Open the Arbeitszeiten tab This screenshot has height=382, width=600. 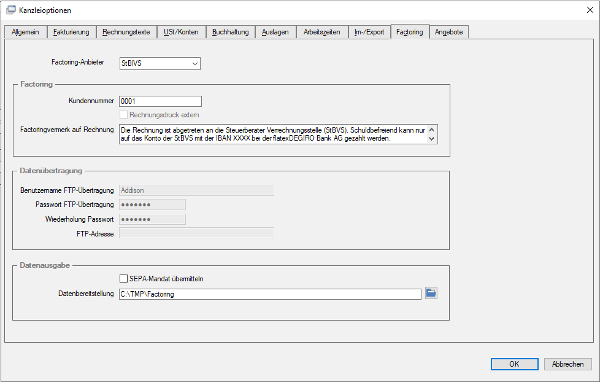[322, 32]
